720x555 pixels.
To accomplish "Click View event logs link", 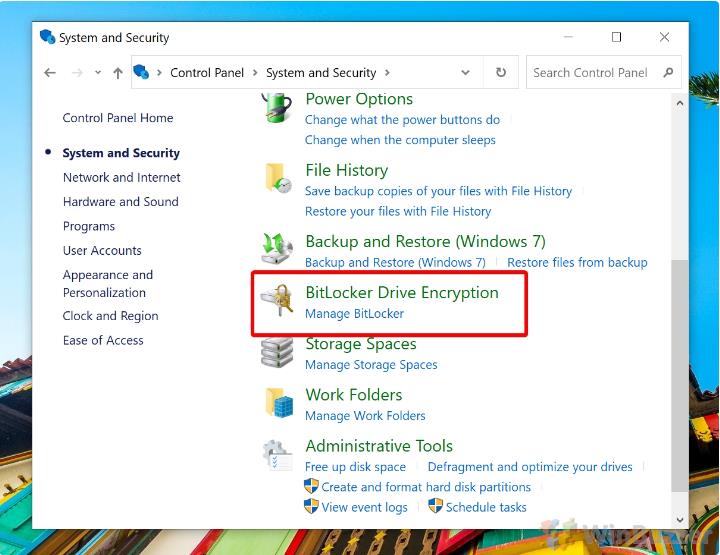I will coord(365,507).
